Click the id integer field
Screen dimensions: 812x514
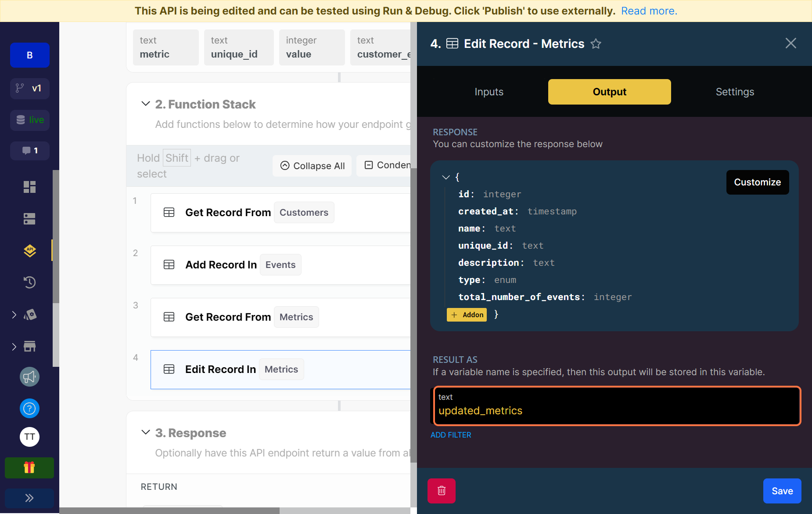[490, 194]
